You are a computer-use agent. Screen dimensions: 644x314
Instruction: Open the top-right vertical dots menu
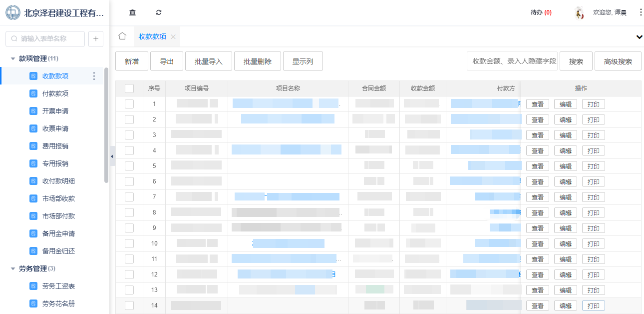point(641,12)
